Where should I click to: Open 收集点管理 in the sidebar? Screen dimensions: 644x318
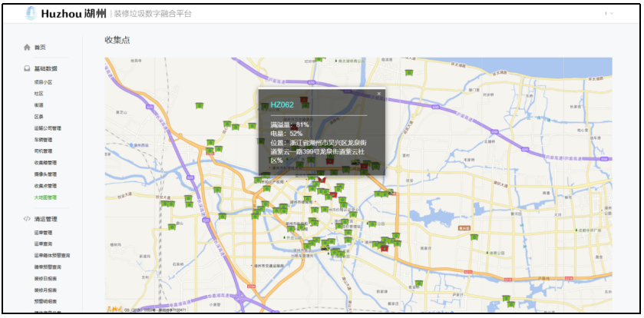[x=45, y=186]
